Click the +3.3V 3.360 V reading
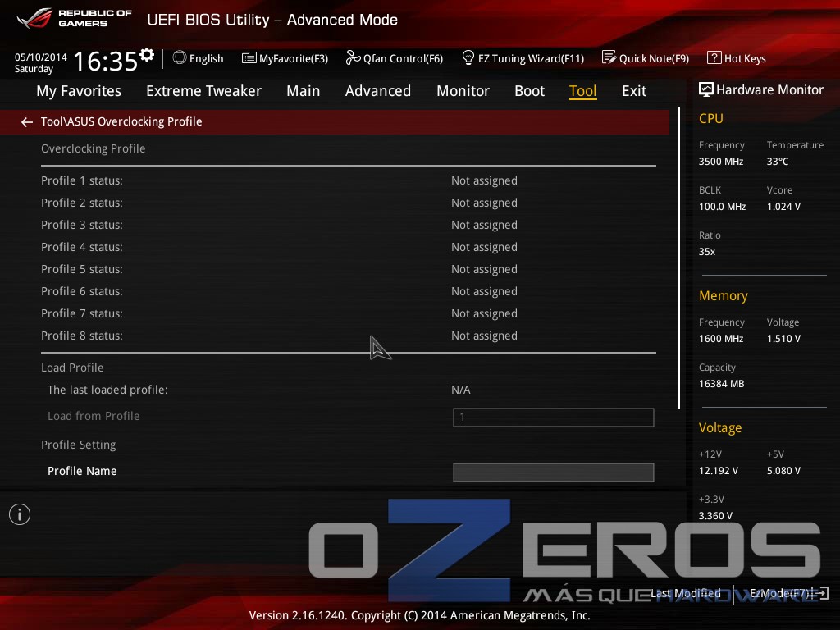This screenshot has width=840, height=630. (715, 515)
